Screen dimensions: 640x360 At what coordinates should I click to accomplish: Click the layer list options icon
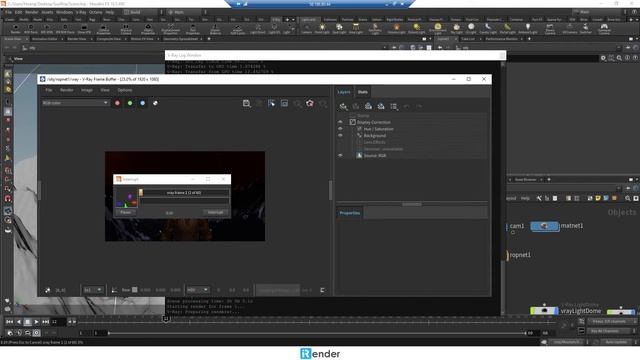pos(393,107)
